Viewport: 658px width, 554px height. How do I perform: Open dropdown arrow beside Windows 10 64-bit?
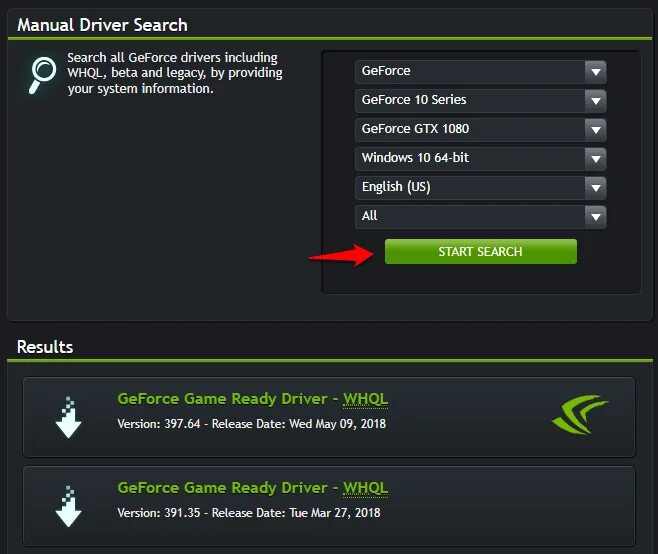(x=595, y=159)
